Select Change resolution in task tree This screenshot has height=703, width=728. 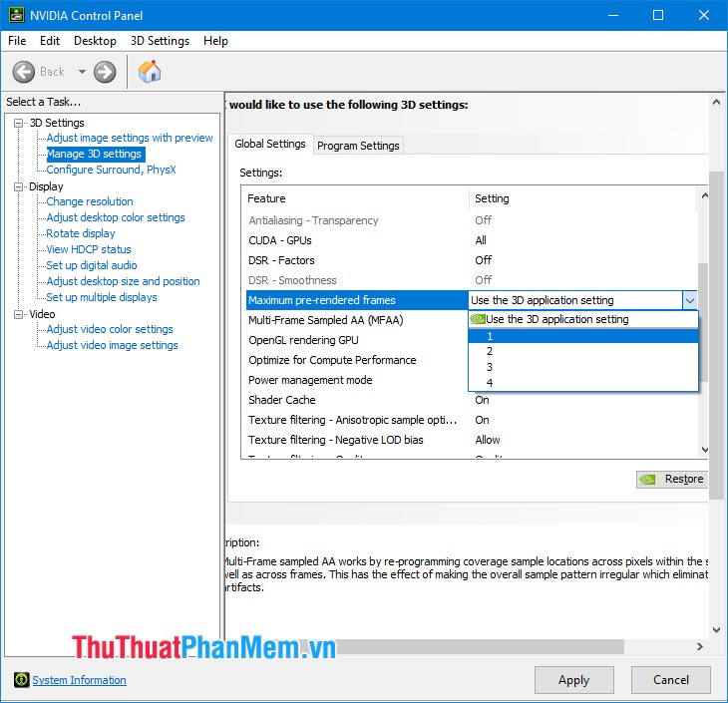(x=90, y=201)
